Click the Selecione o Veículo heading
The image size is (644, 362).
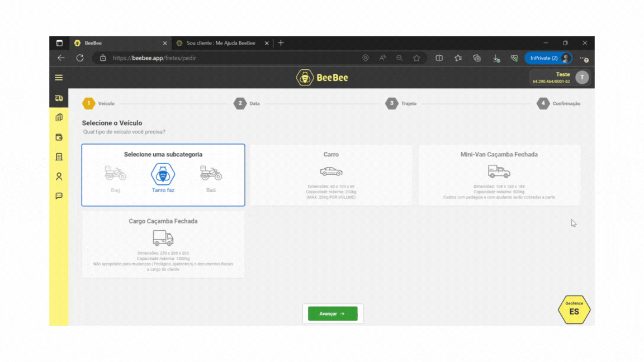(x=112, y=123)
